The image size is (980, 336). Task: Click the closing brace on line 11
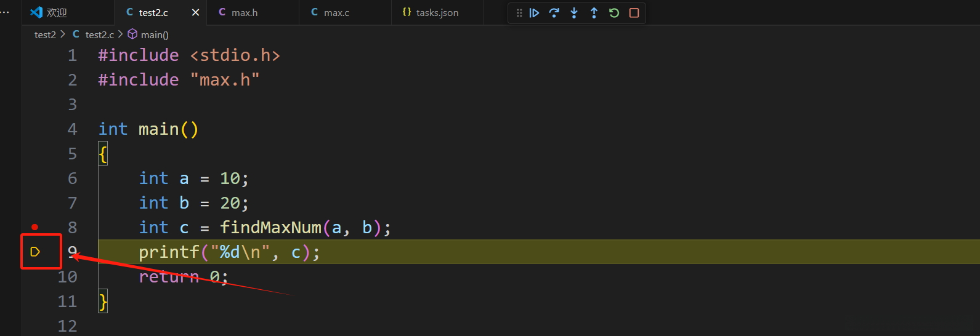click(x=103, y=302)
